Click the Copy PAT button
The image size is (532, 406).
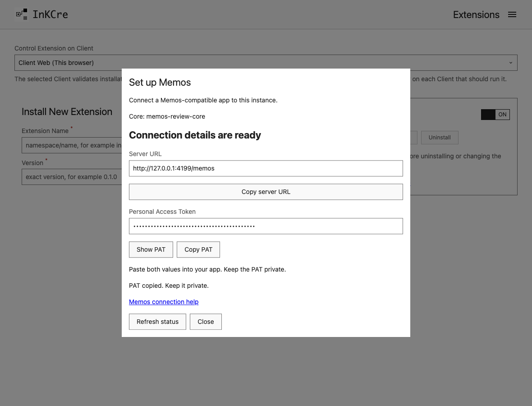[x=198, y=249]
